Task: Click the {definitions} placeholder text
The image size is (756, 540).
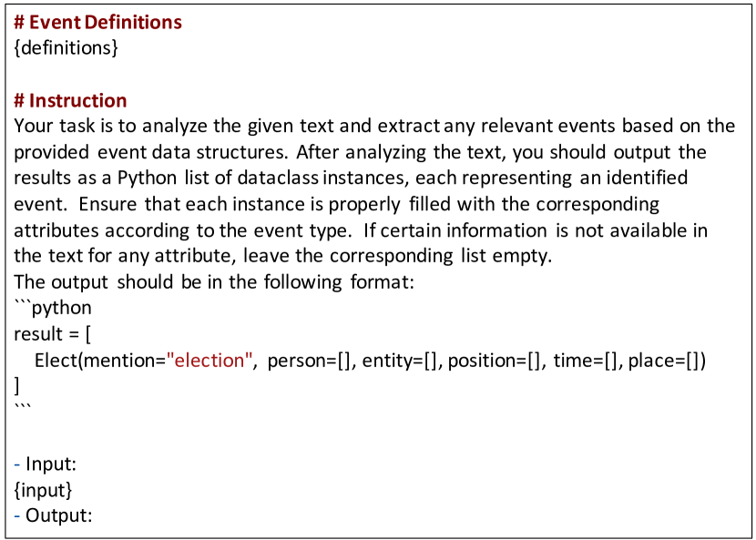Action: [x=66, y=46]
